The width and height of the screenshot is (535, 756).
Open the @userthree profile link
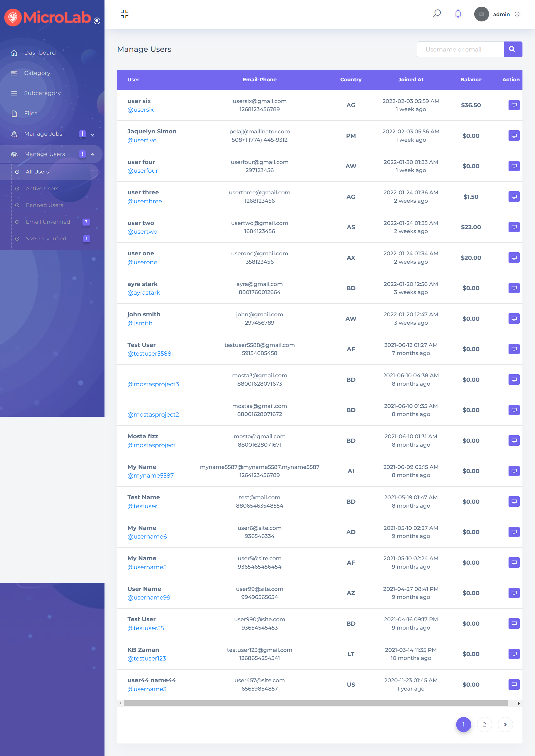(144, 201)
